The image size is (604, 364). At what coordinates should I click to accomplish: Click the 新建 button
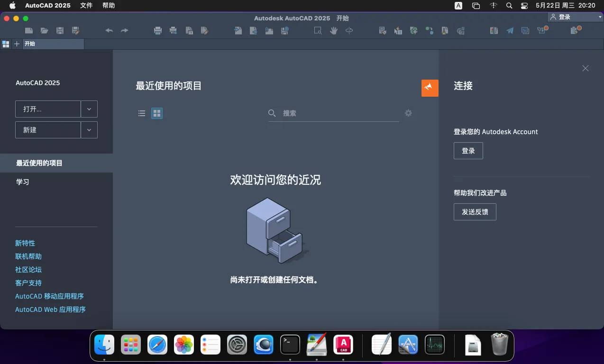(x=48, y=130)
